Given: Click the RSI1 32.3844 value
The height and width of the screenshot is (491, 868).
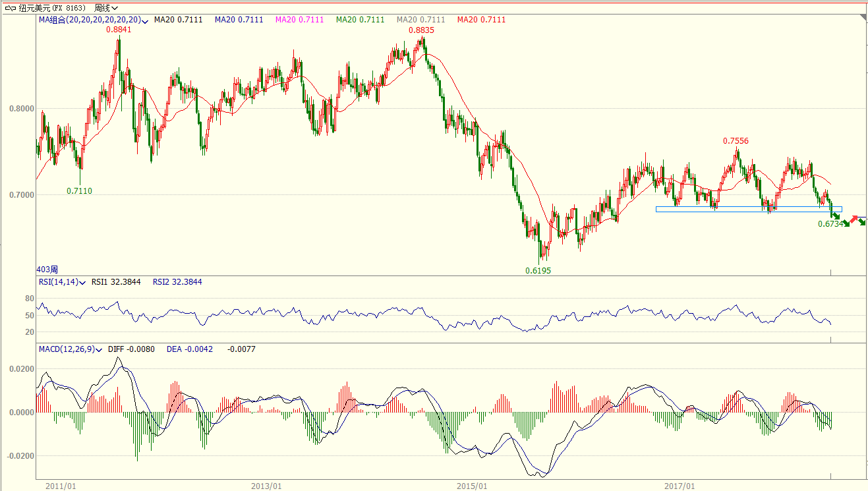Looking at the screenshot, I should click(116, 282).
